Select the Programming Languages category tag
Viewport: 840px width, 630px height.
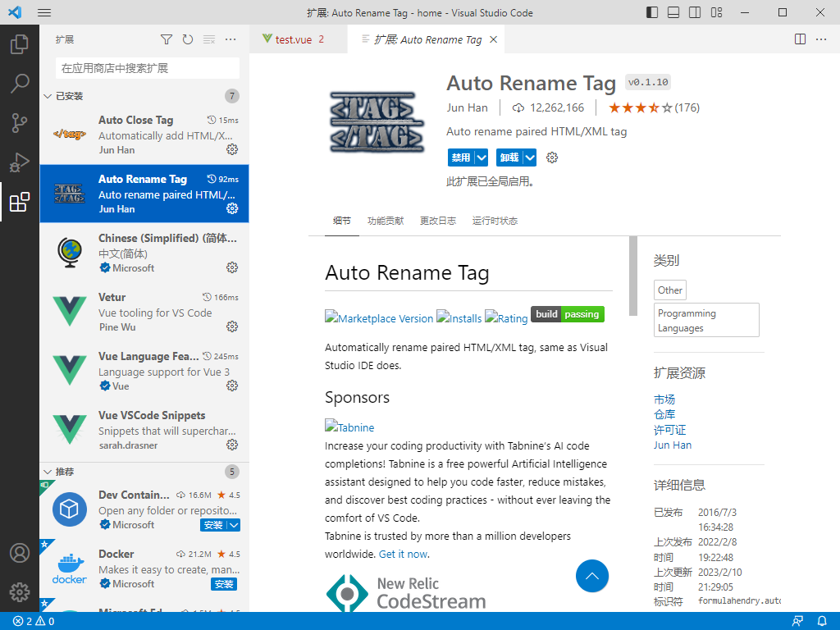(x=706, y=320)
